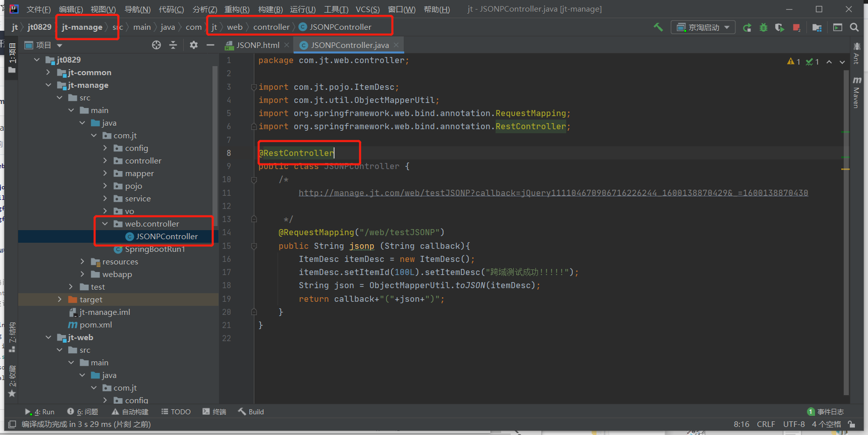Run the application with the rerun icon
The image size is (868, 435).
(x=747, y=27)
